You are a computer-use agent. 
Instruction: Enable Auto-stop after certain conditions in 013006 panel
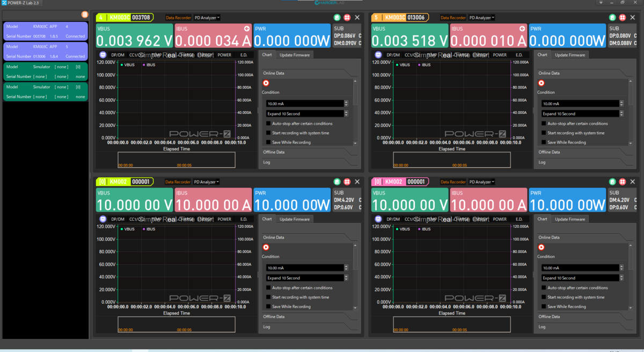[x=544, y=124]
